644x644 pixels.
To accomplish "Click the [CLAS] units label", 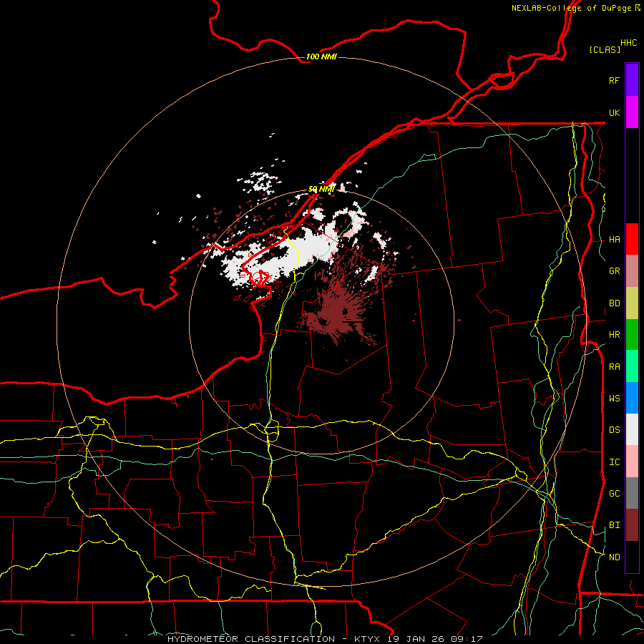I will pyautogui.click(x=605, y=49).
